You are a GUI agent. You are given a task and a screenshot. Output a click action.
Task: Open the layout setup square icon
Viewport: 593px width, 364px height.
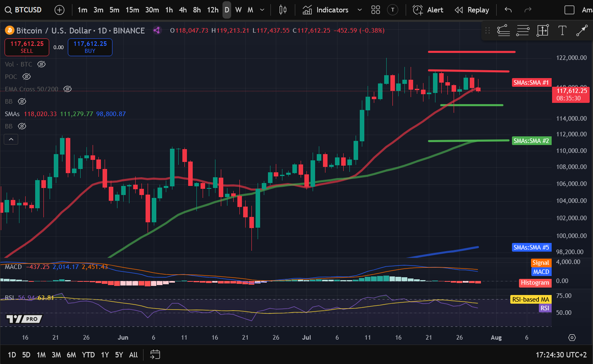point(569,10)
